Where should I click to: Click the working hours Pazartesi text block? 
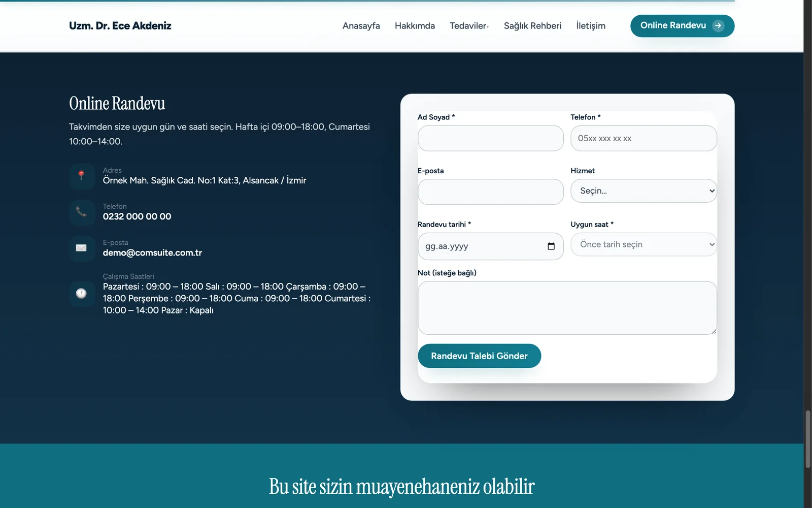[236, 299]
